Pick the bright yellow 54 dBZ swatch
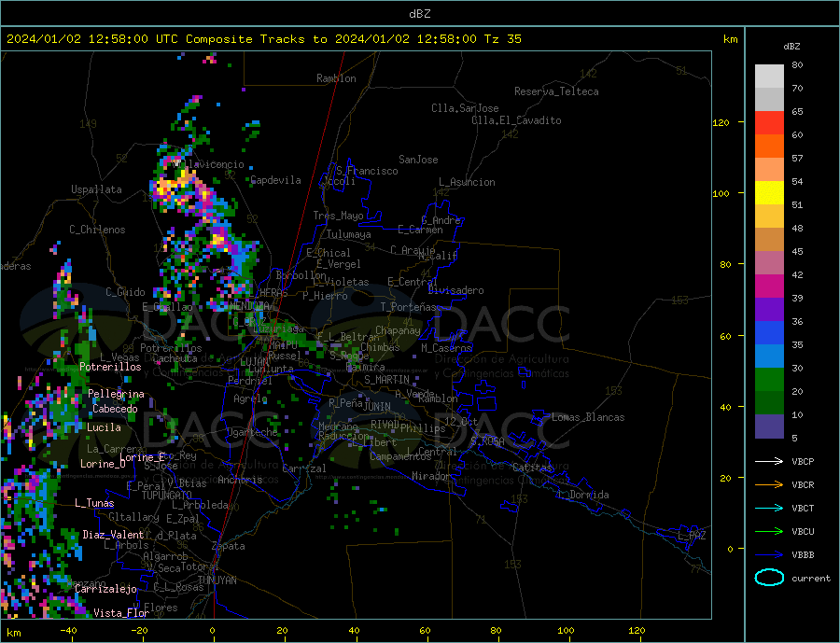The image size is (840, 643). [769, 193]
